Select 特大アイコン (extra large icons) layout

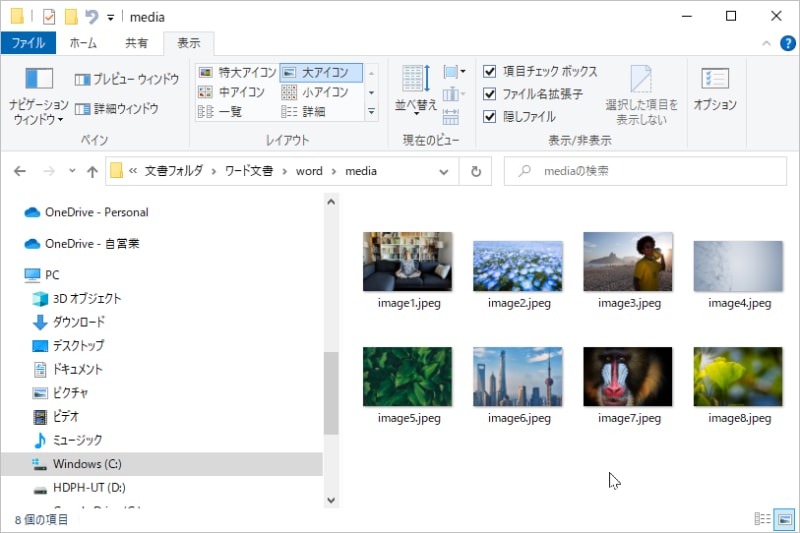tap(237, 72)
